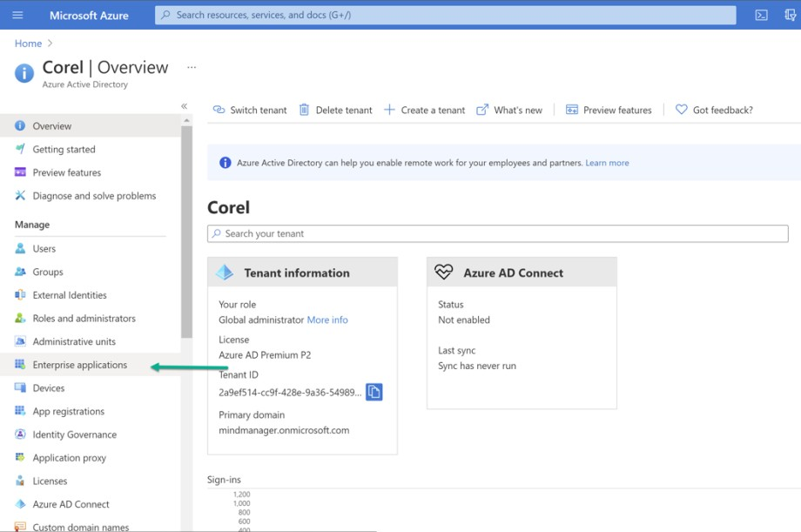Click the Roles and administrators icon
Screen dimensions: 801x532
tap(20, 319)
